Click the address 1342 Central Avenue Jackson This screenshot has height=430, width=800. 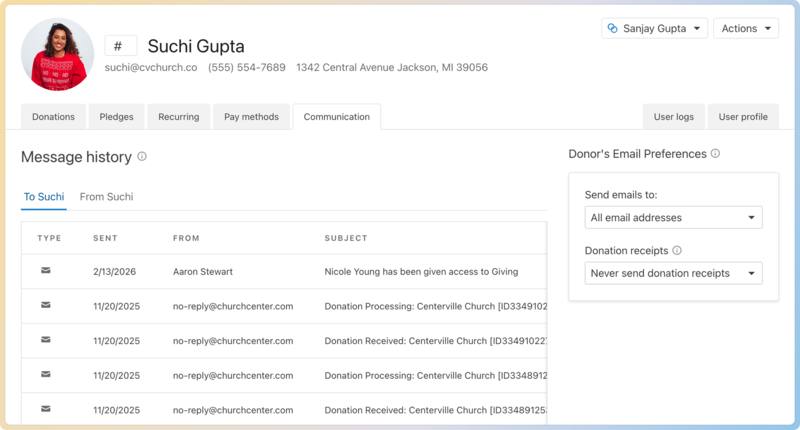[x=392, y=67]
